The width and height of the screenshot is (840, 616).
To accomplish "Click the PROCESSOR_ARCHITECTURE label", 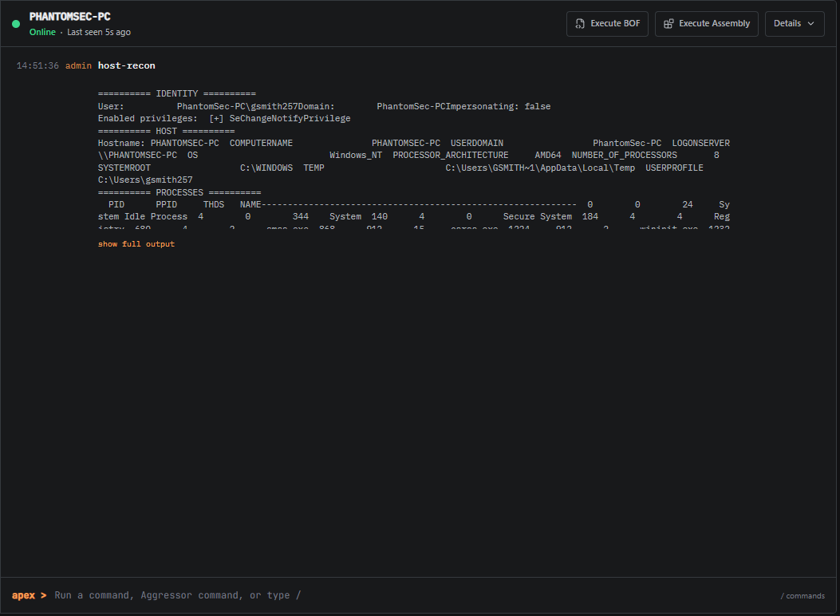I will click(x=451, y=156).
